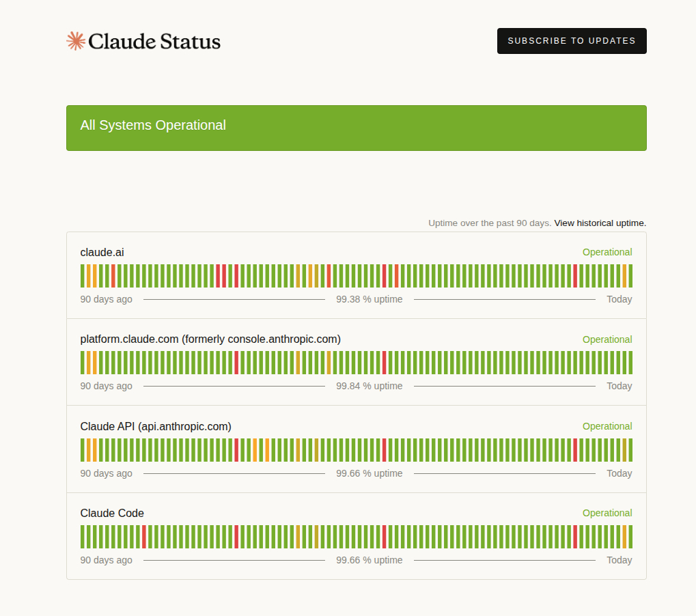Select the claude.ai component name
This screenshot has height=616, width=696.
point(102,252)
